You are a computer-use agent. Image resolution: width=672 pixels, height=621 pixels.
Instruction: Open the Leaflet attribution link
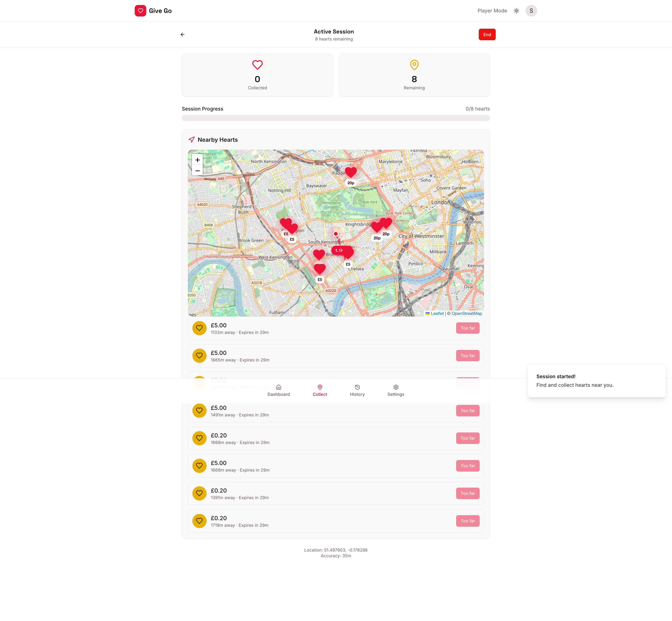(x=437, y=314)
